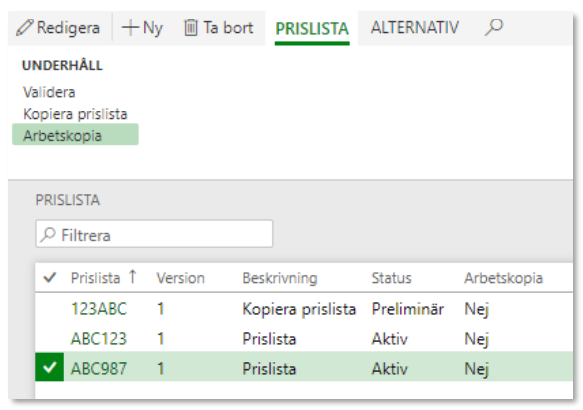Click the Redigera pencil icon

click(x=25, y=28)
